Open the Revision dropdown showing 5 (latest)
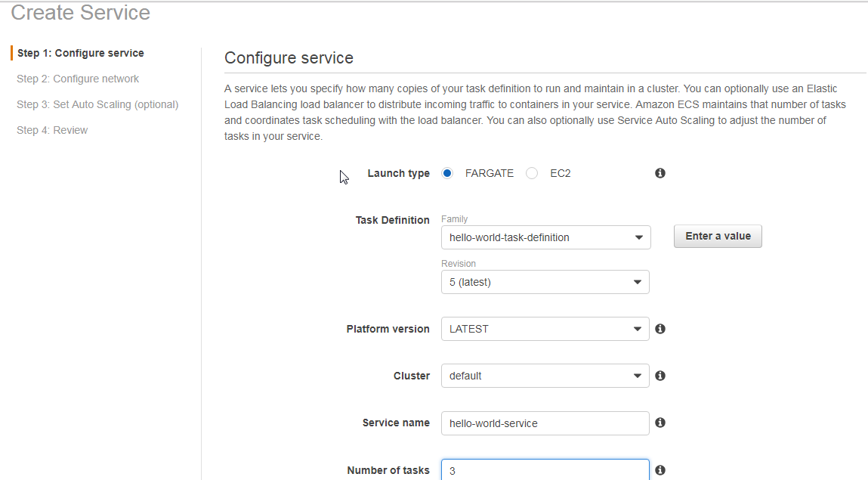 pos(545,282)
